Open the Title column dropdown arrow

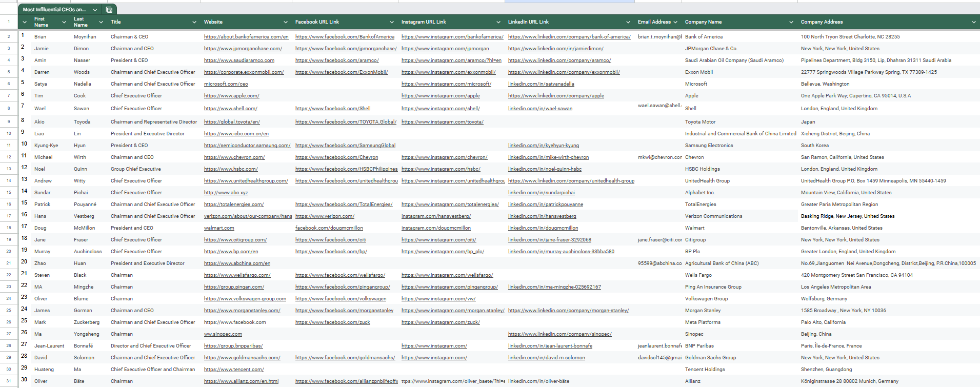(x=194, y=22)
